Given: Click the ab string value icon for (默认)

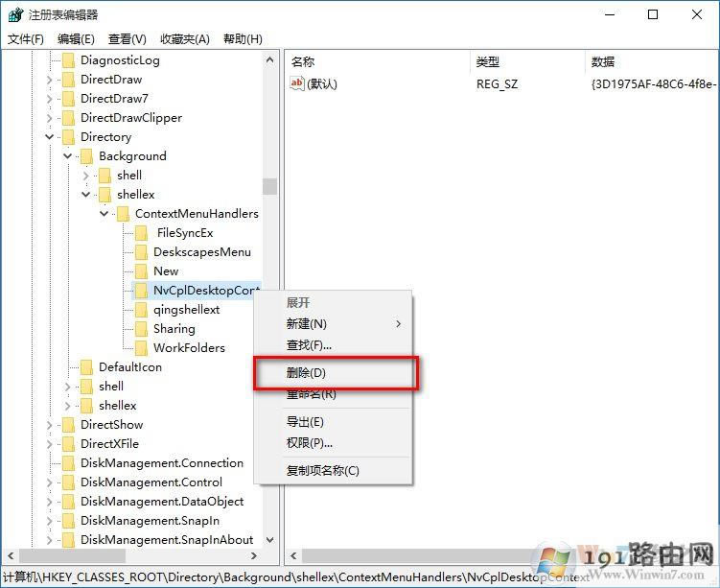Looking at the screenshot, I should pos(297,83).
